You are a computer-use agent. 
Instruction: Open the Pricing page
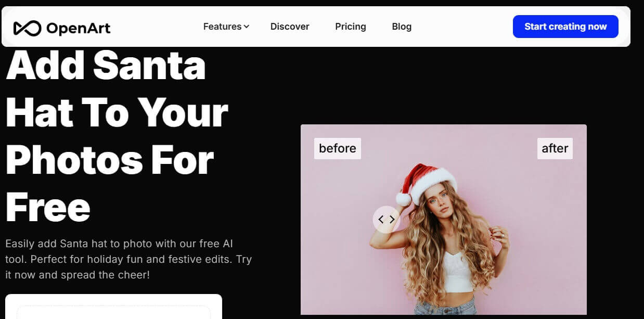coord(351,27)
